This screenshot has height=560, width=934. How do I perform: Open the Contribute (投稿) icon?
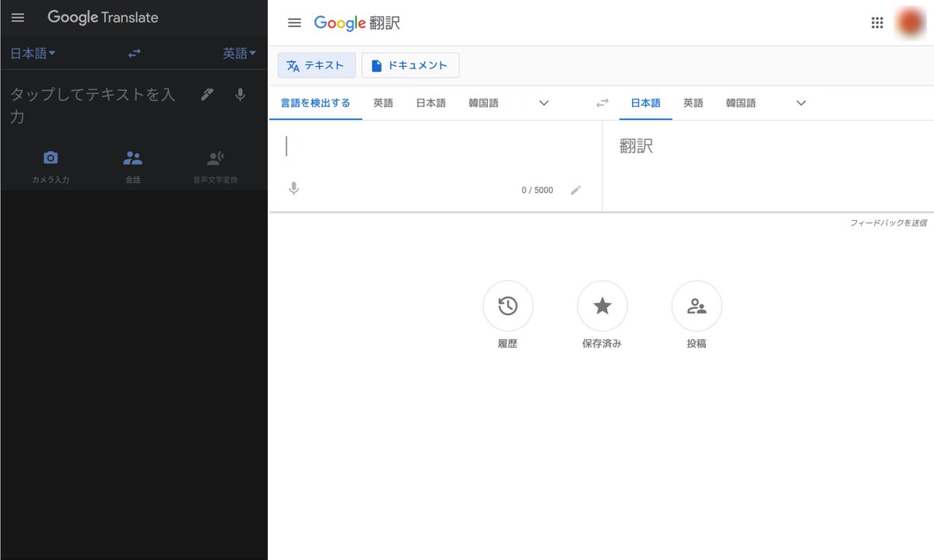[x=697, y=305]
